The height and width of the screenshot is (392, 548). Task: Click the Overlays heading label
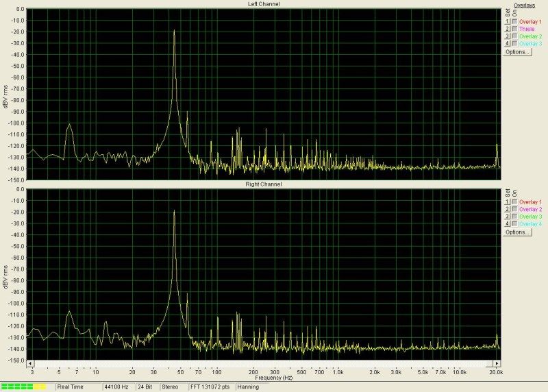(524, 5)
